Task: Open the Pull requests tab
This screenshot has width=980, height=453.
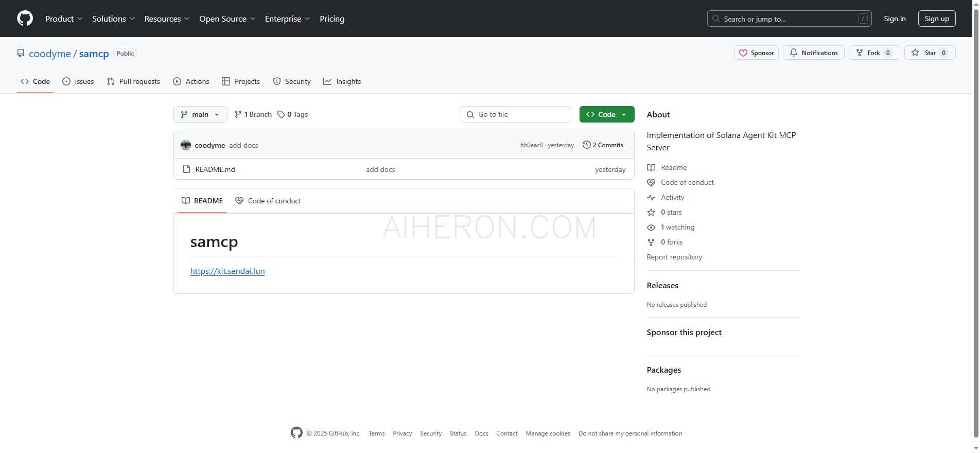Action: 133,81
